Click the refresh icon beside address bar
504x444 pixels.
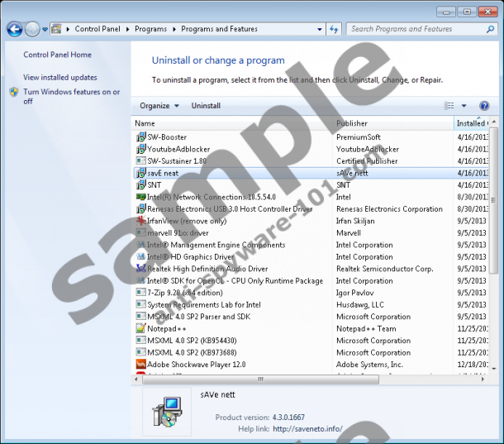(334, 29)
